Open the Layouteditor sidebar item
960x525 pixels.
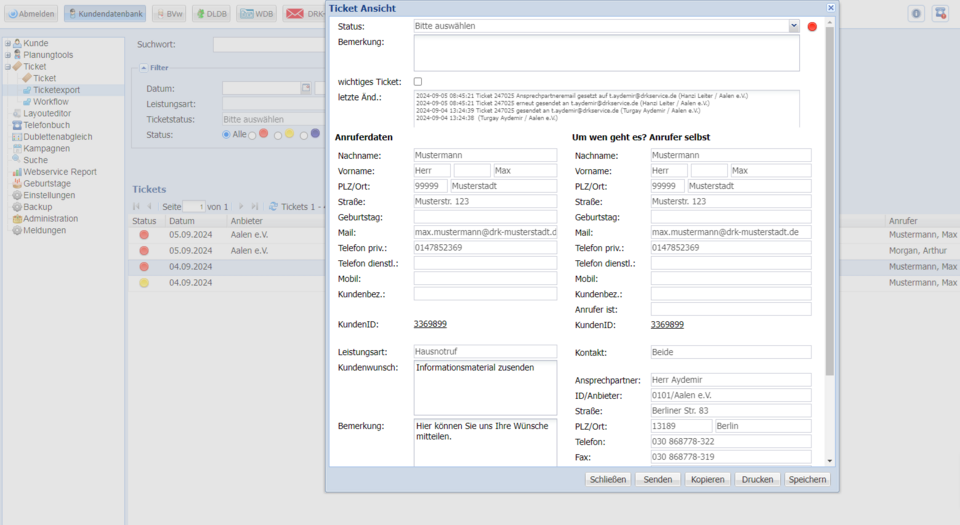[47, 113]
